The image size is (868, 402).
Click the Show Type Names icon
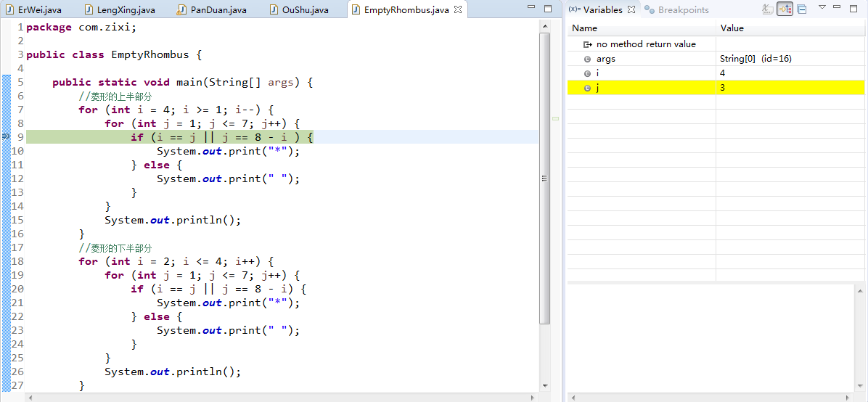[x=768, y=9]
